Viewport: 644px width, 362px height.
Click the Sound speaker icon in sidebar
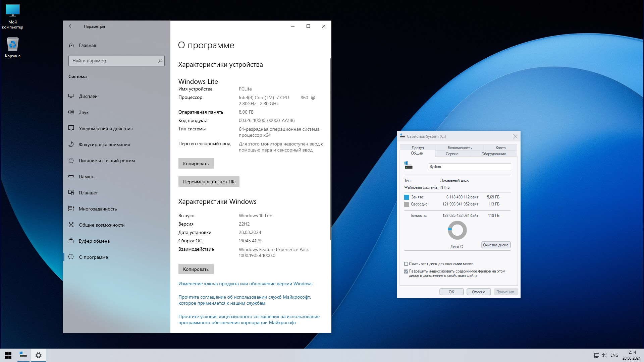point(71,112)
